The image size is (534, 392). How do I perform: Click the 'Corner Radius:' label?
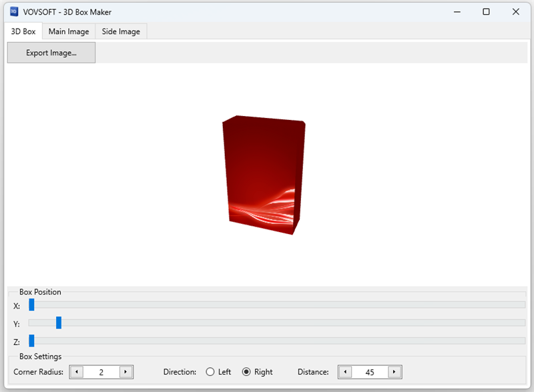[39, 372]
